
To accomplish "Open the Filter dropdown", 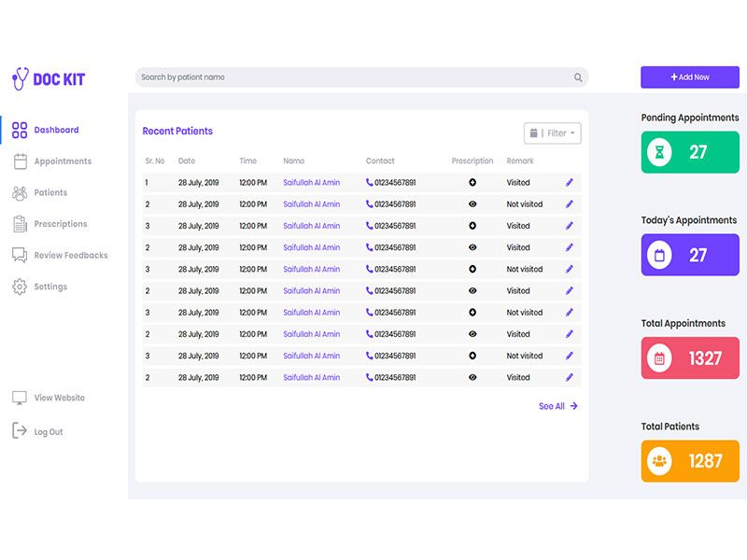I will point(553,133).
